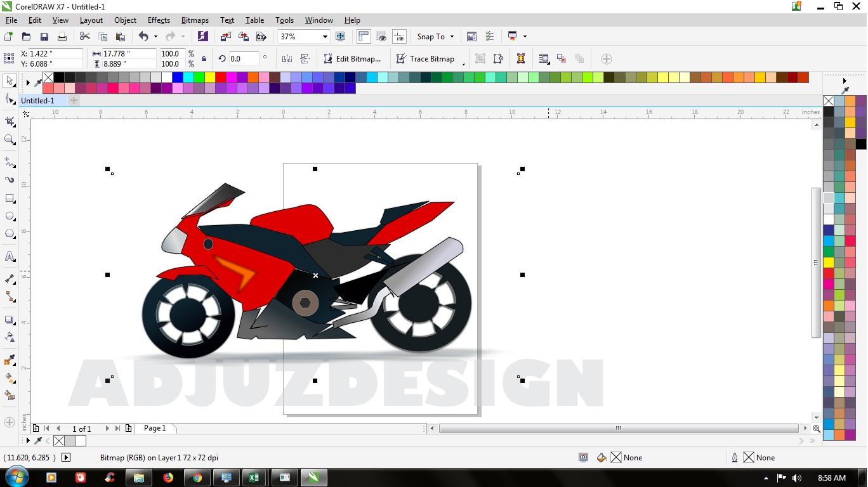
Task: Open the Publish to PDF tool
Action: point(261,36)
